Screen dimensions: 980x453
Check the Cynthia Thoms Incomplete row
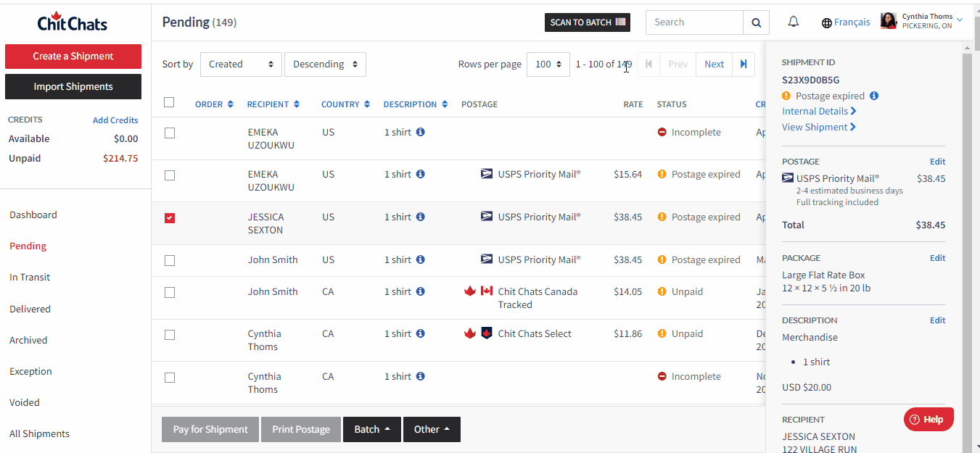coord(170,378)
